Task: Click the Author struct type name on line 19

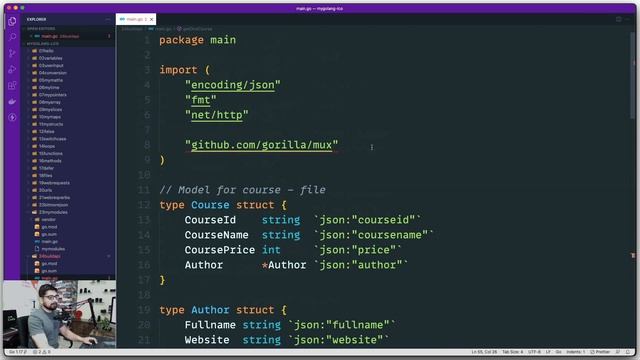Action: coord(210,310)
